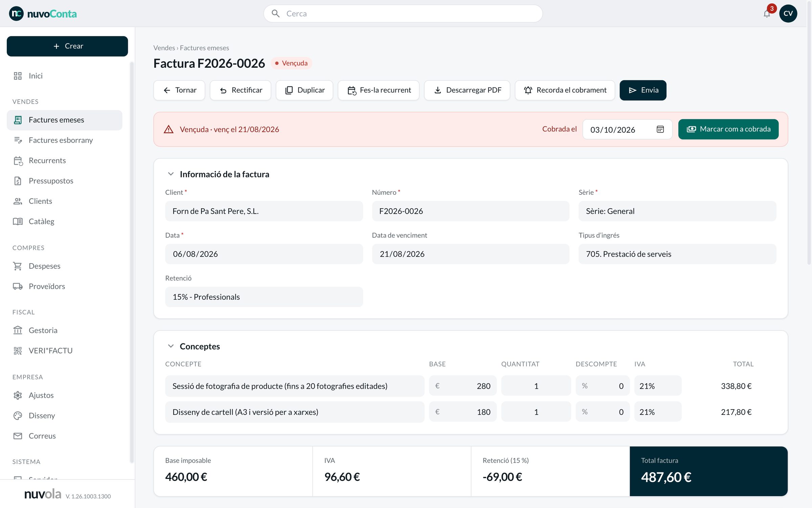Click the Disseny palette icon
The width and height of the screenshot is (812, 508).
(x=18, y=416)
